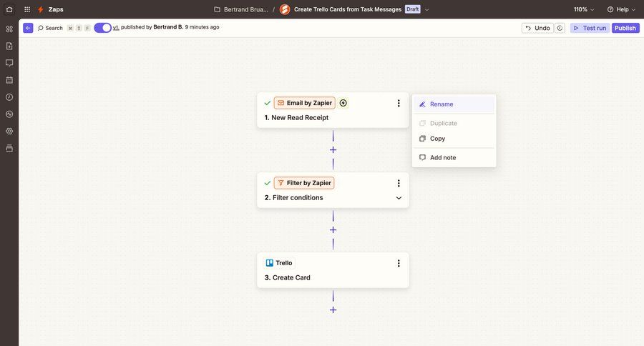Viewport: 644px width, 346px height.
Task: Open the Zap history clock icon
Action: pyautogui.click(x=9, y=97)
